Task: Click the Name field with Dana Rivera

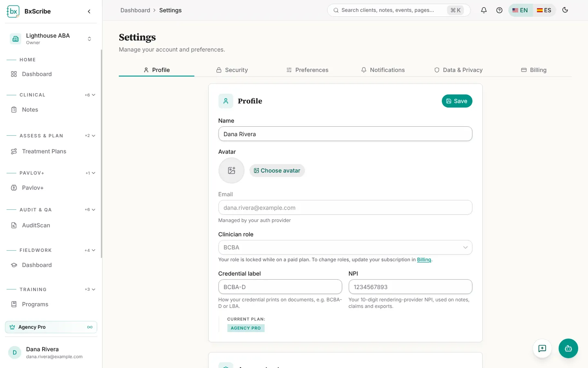Action: pos(345,134)
